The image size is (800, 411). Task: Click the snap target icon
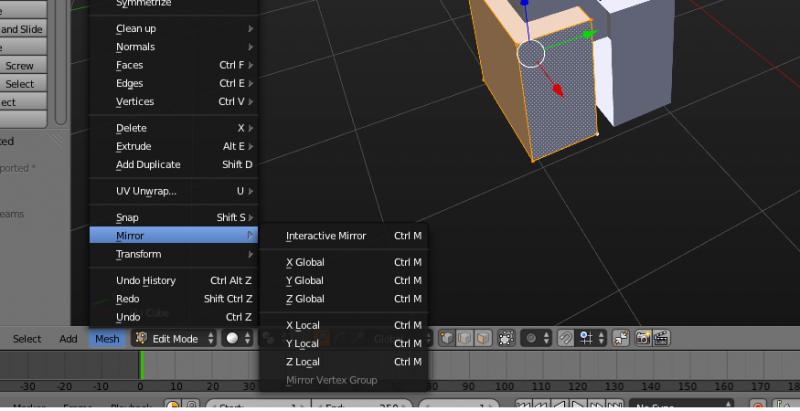(621, 338)
